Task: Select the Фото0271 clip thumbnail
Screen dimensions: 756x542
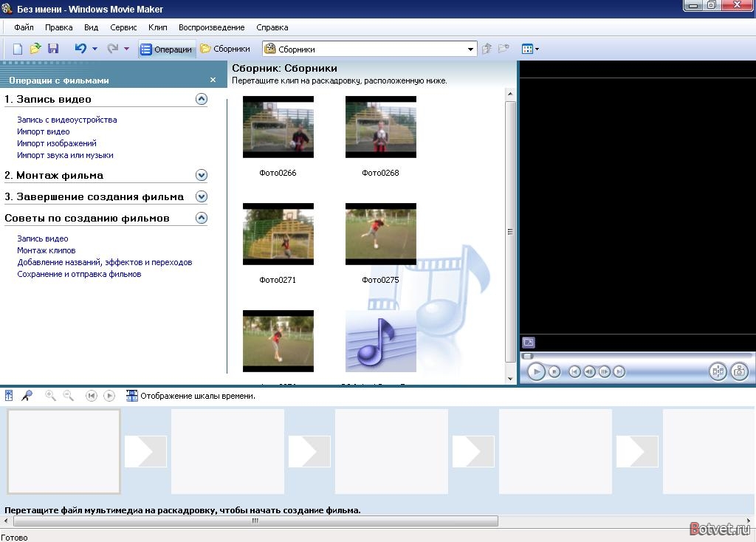Action: click(x=278, y=234)
